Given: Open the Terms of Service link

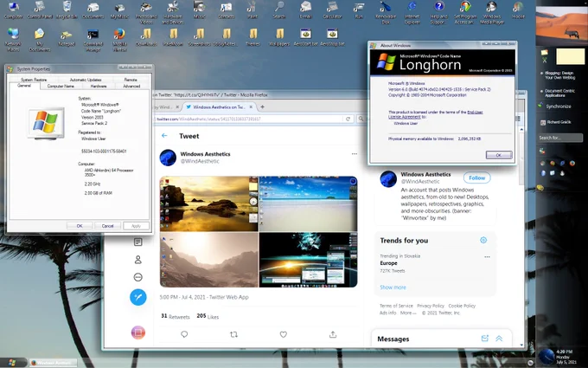Looking at the screenshot, I should pyautogui.click(x=396, y=306).
